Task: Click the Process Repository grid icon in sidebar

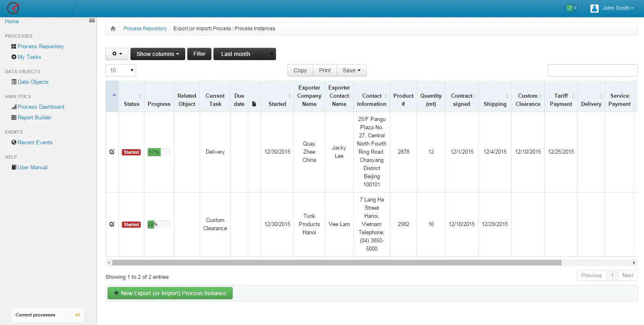Action: point(14,47)
